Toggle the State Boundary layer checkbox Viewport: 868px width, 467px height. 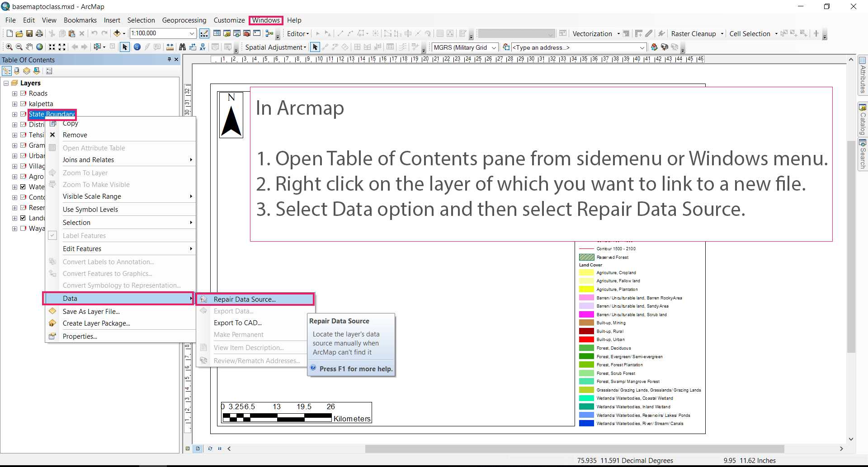pos(23,114)
